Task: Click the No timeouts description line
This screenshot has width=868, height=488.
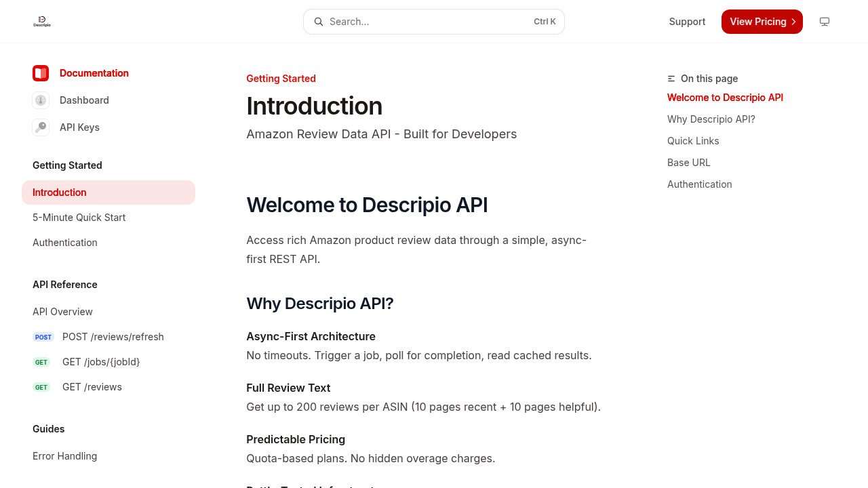Action: pyautogui.click(x=419, y=355)
